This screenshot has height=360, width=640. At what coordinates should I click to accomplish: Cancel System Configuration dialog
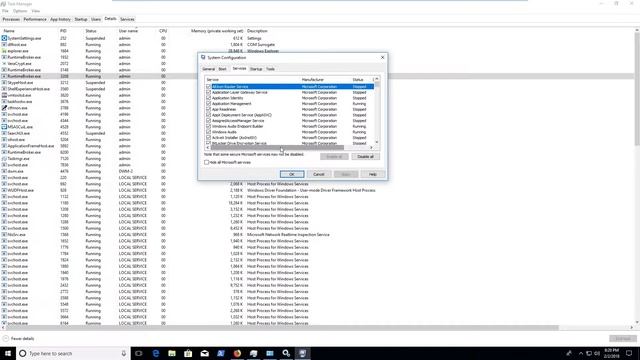pyautogui.click(x=319, y=174)
